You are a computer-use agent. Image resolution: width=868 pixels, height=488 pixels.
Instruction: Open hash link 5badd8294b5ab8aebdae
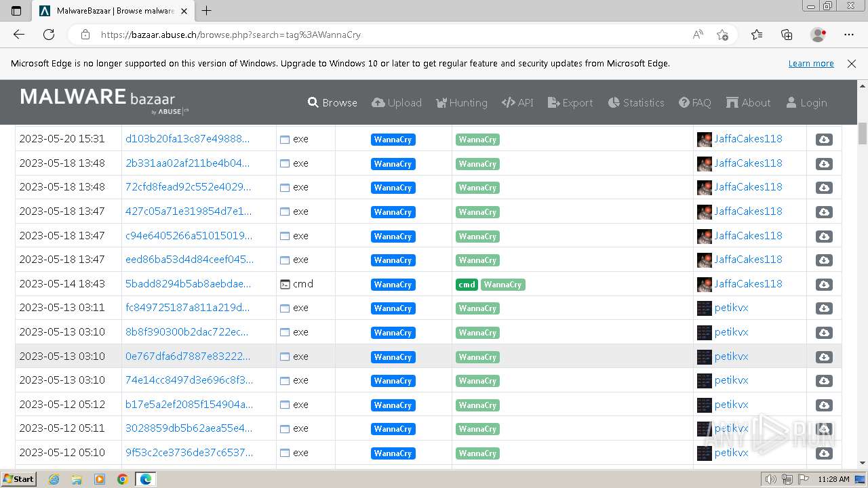click(x=188, y=284)
